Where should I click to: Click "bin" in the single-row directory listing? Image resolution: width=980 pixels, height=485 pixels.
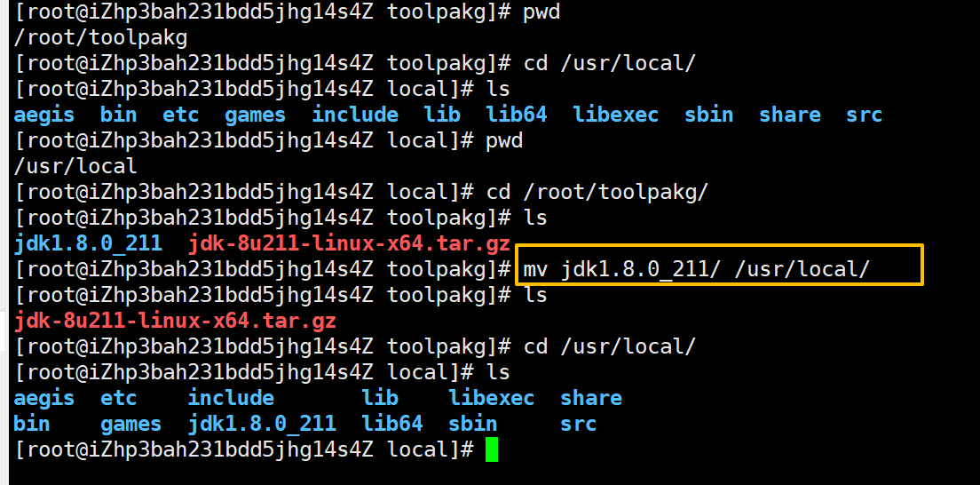pyautogui.click(x=119, y=115)
